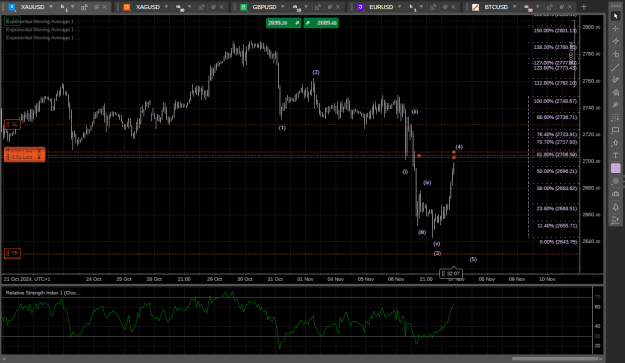625x363 pixels.
Task: Toggle chart linking on BTCUSD tab
Action: click(550, 7)
